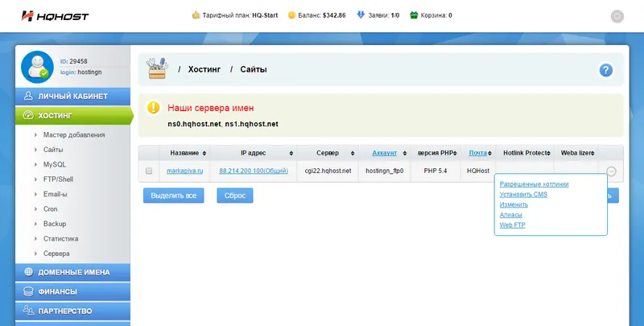Sort by Hotlink Protect column arrows
644x326 pixels.
[x=549, y=153]
